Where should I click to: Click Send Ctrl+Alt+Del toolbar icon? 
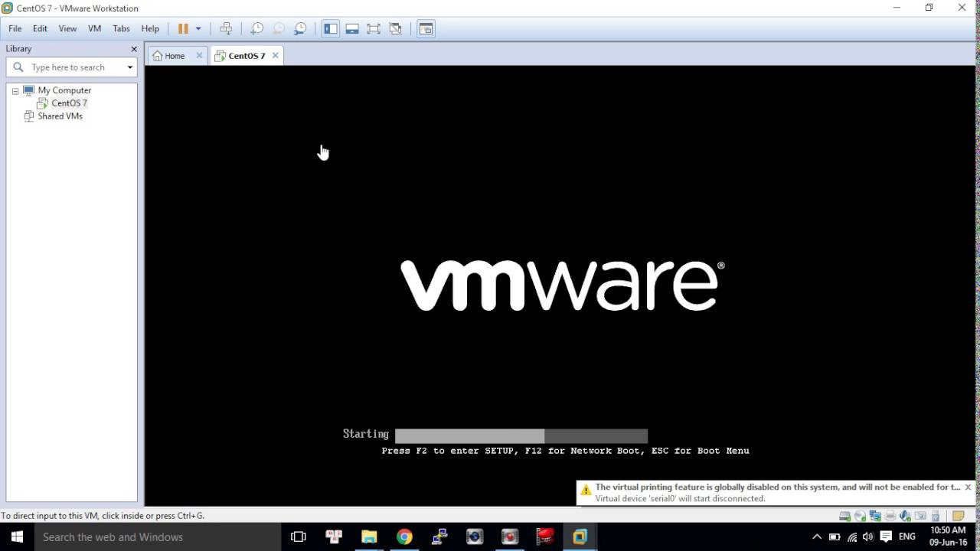[226, 28]
